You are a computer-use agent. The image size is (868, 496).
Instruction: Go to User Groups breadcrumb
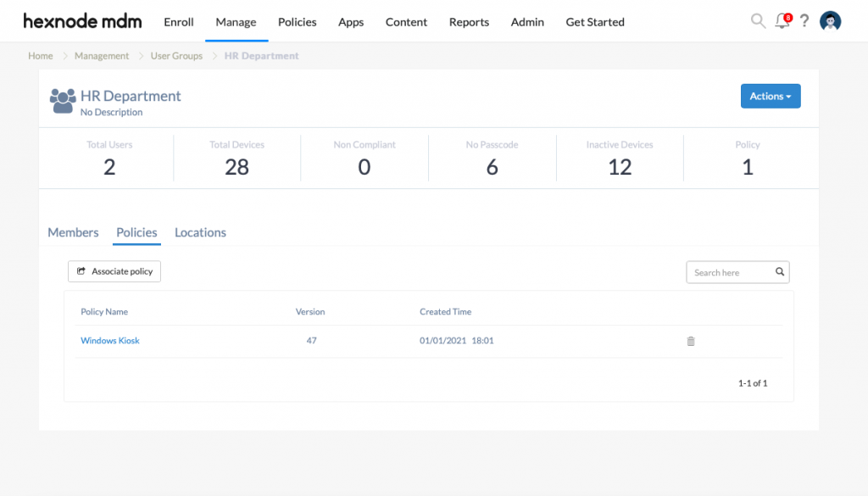coord(176,56)
